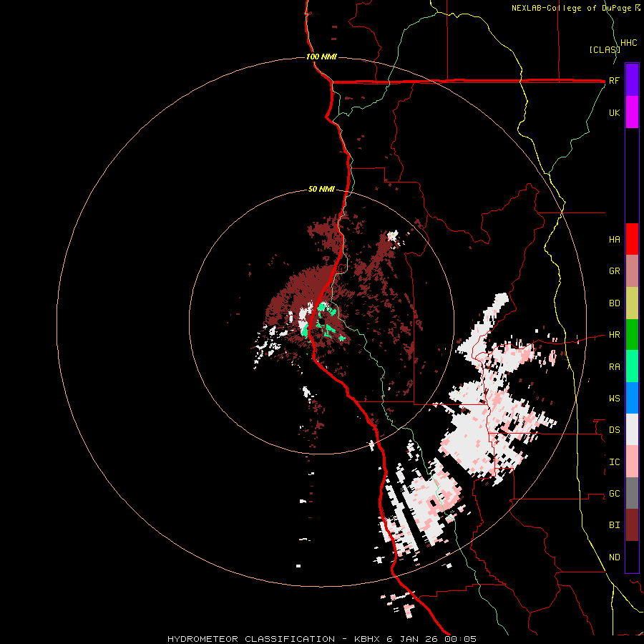Click the DS legend label
The width and height of the screenshot is (644, 644).
tap(614, 430)
